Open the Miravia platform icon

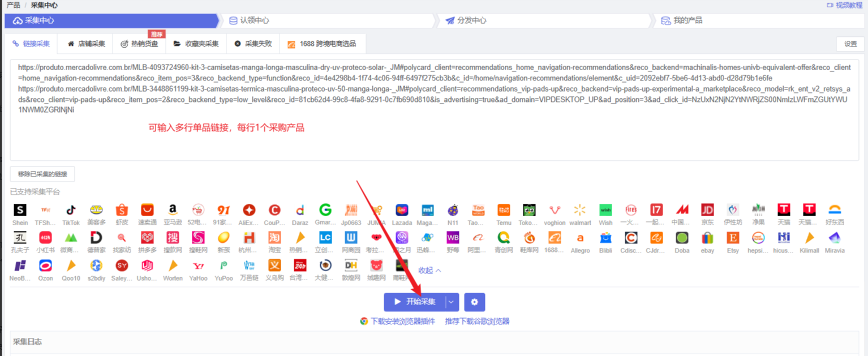pos(835,238)
